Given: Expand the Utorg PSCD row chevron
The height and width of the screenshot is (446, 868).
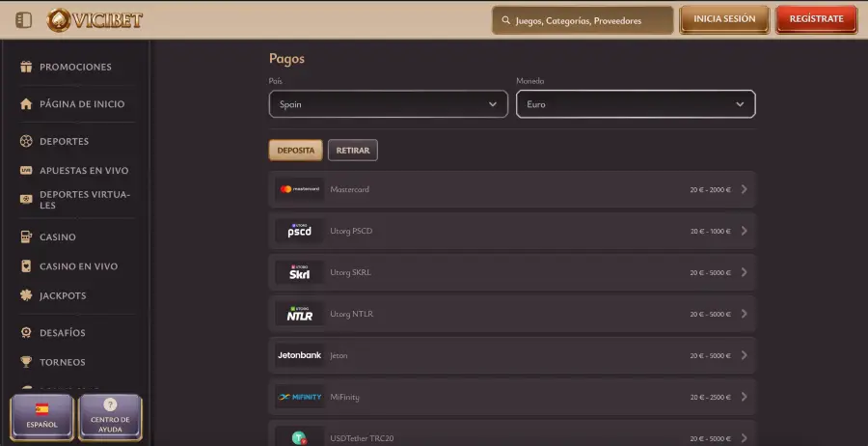Looking at the screenshot, I should pos(744,231).
